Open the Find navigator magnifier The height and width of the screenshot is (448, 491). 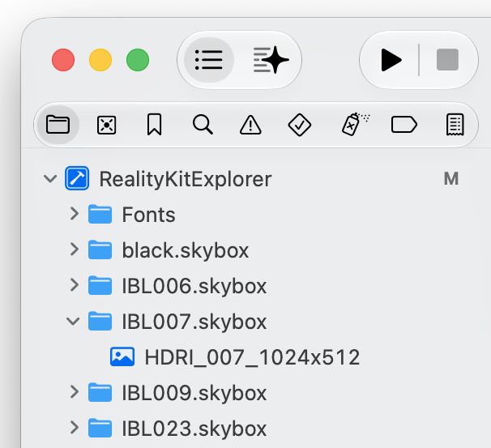tap(203, 125)
